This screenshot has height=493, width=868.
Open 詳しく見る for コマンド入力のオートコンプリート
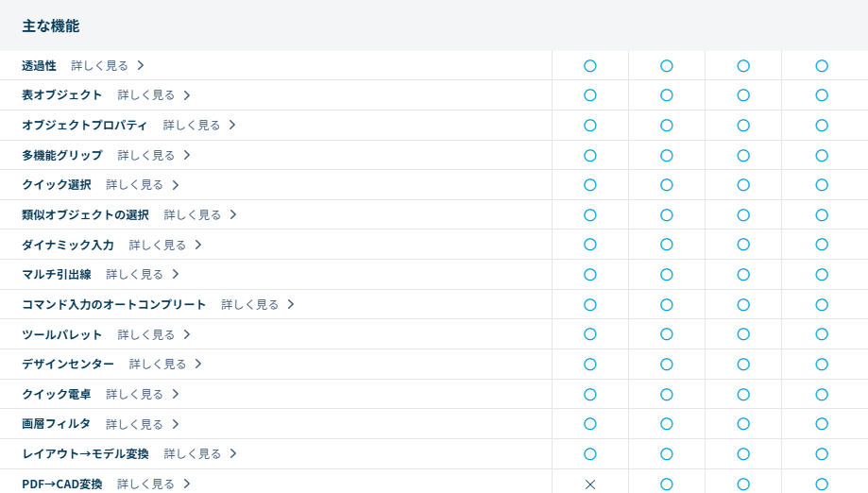(249, 304)
